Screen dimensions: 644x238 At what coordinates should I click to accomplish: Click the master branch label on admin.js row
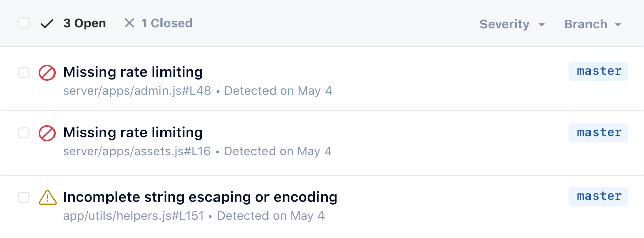(x=599, y=71)
